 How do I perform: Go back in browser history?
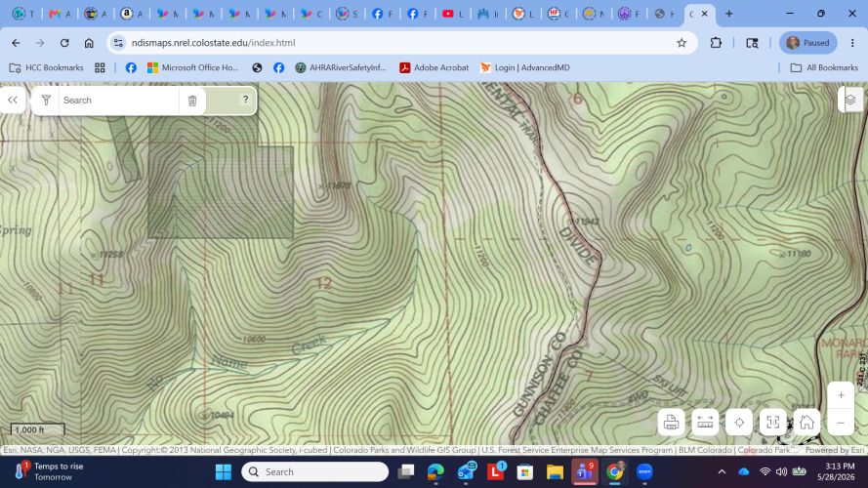click(16, 43)
